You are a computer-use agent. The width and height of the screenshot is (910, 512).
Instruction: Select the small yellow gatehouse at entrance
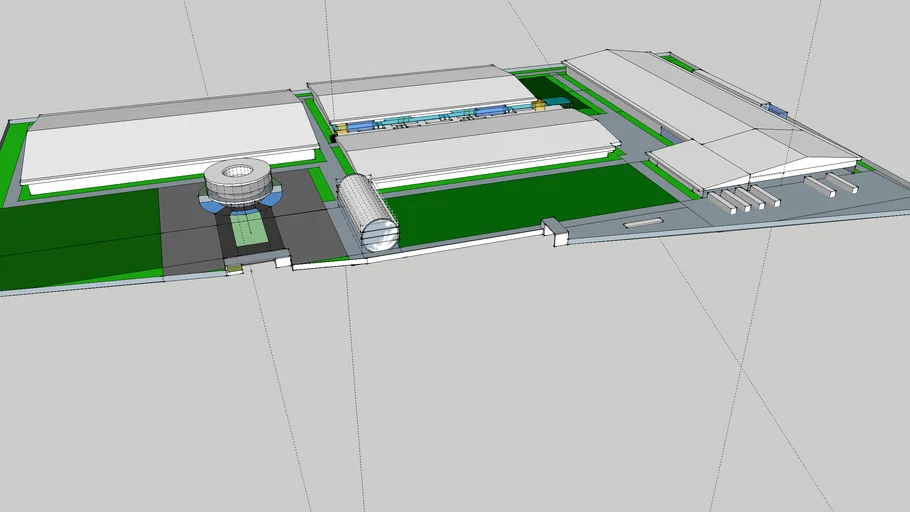click(x=234, y=269)
